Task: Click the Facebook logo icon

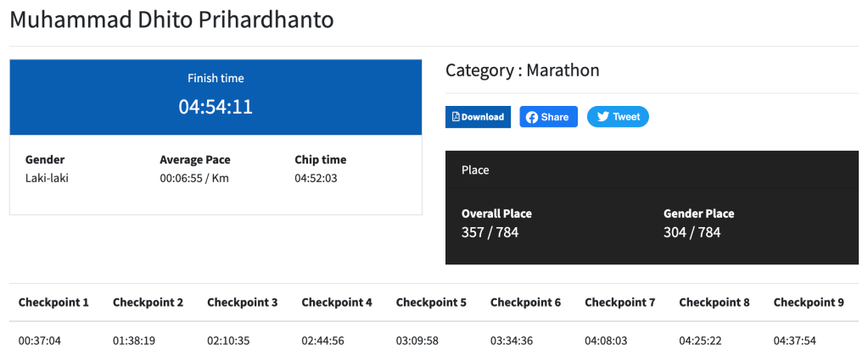Action: pyautogui.click(x=532, y=117)
